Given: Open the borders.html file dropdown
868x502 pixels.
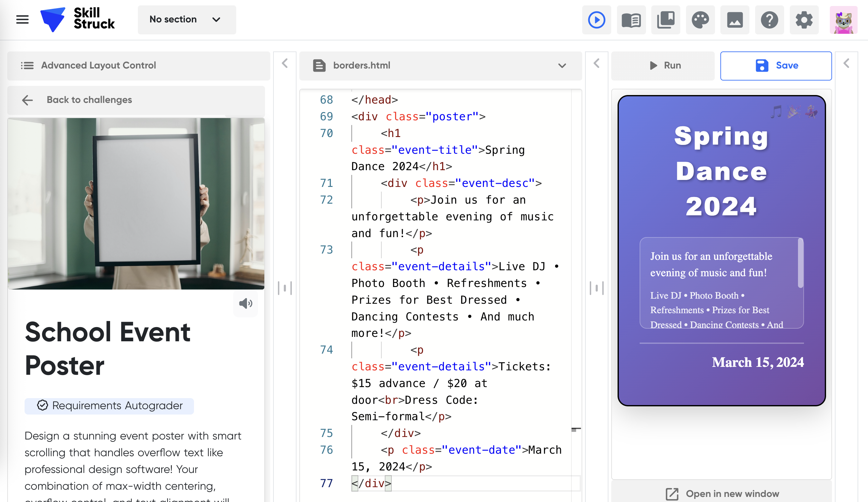Looking at the screenshot, I should 562,65.
